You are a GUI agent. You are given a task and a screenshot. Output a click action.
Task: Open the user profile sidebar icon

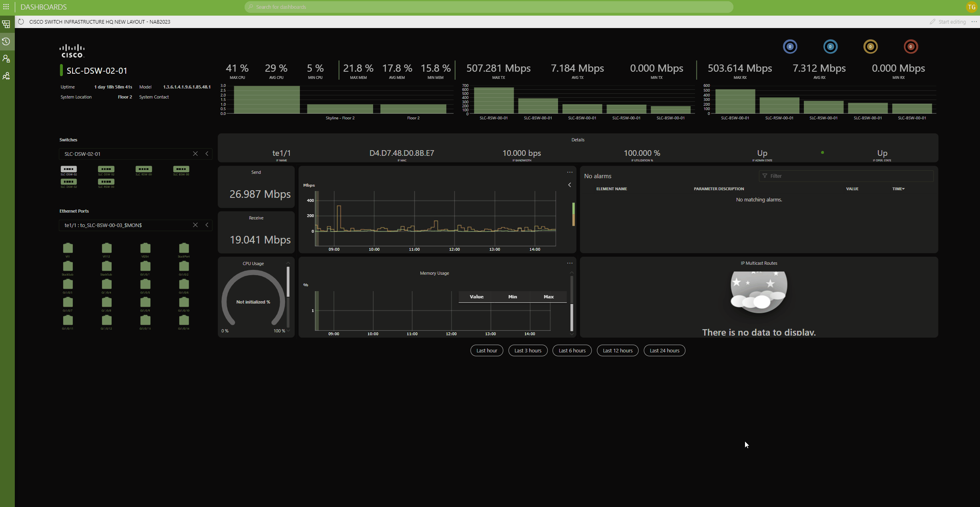click(6, 59)
